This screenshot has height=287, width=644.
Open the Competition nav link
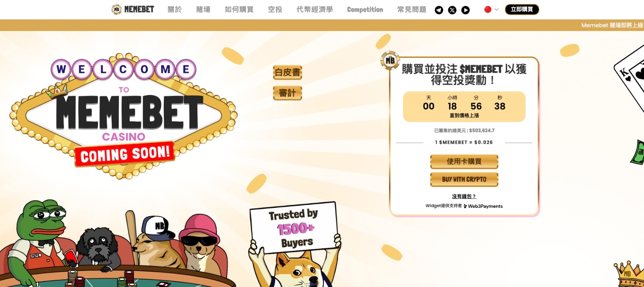tap(365, 9)
